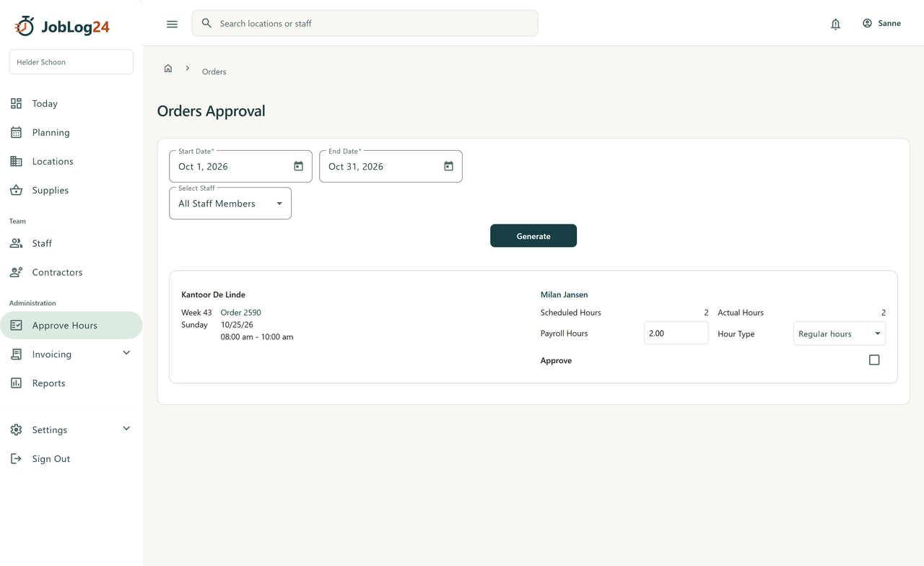The width and height of the screenshot is (924, 566).
Task: Click the Kantoor De Linde location name
Action: (x=213, y=295)
